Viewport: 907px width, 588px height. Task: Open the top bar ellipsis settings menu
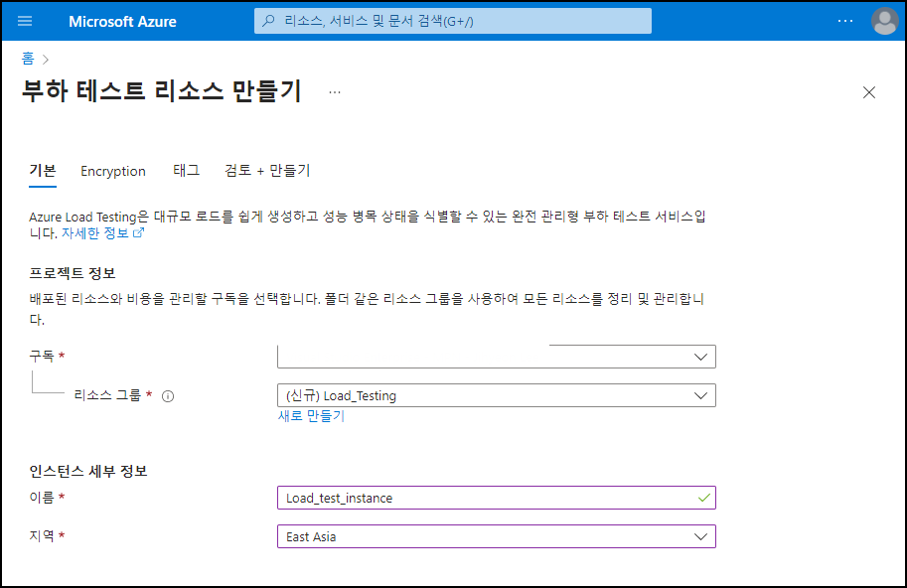tap(845, 22)
